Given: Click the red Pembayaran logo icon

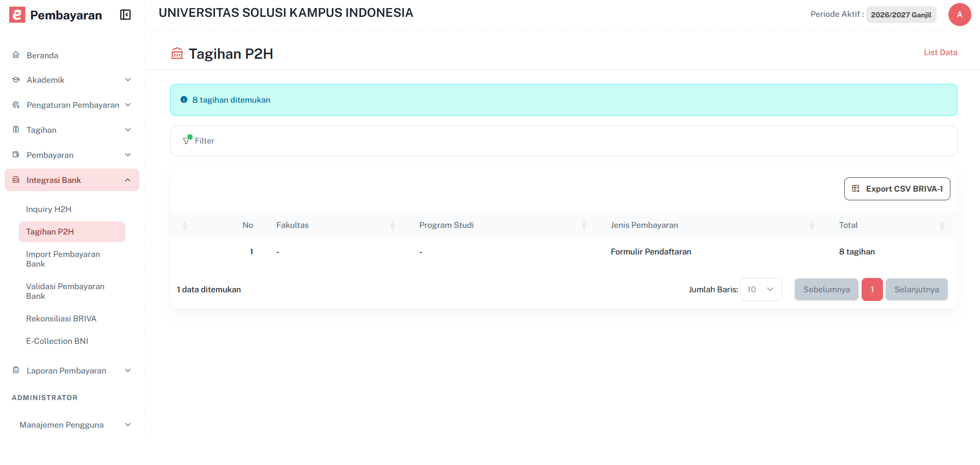Looking at the screenshot, I should (17, 15).
